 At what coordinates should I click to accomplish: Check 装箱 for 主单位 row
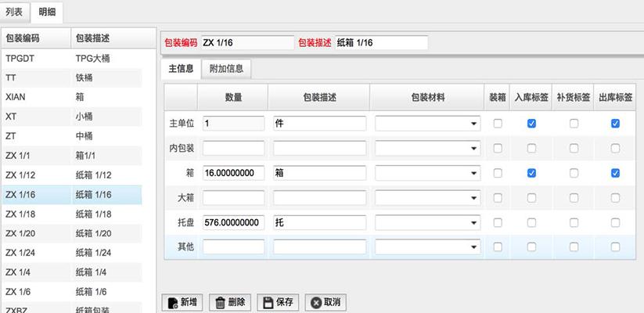click(498, 123)
